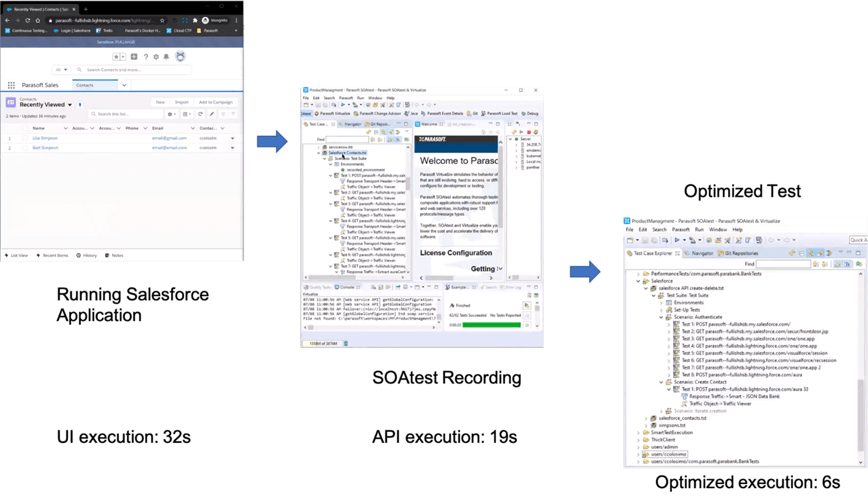Open the Parasoft menu in optimized SOAtest window
This screenshot has width=868, height=504.
point(680,230)
